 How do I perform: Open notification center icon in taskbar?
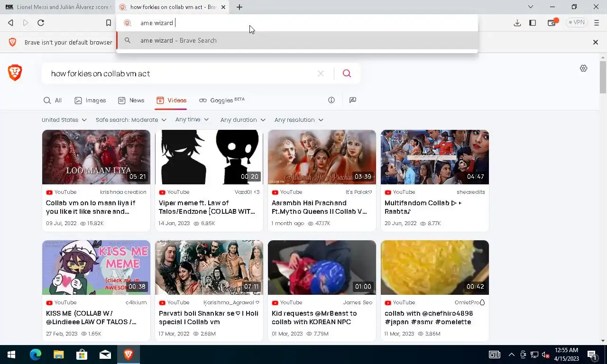(x=592, y=355)
